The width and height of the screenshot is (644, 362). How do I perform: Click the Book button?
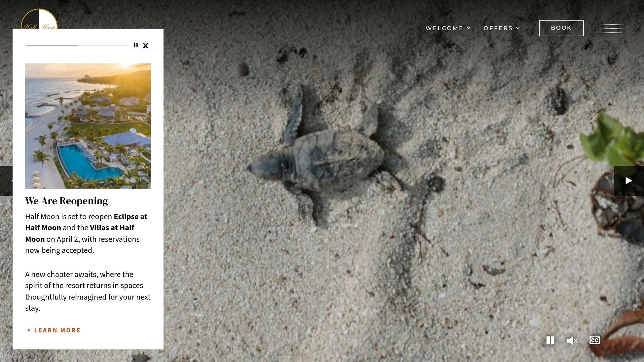(x=561, y=28)
